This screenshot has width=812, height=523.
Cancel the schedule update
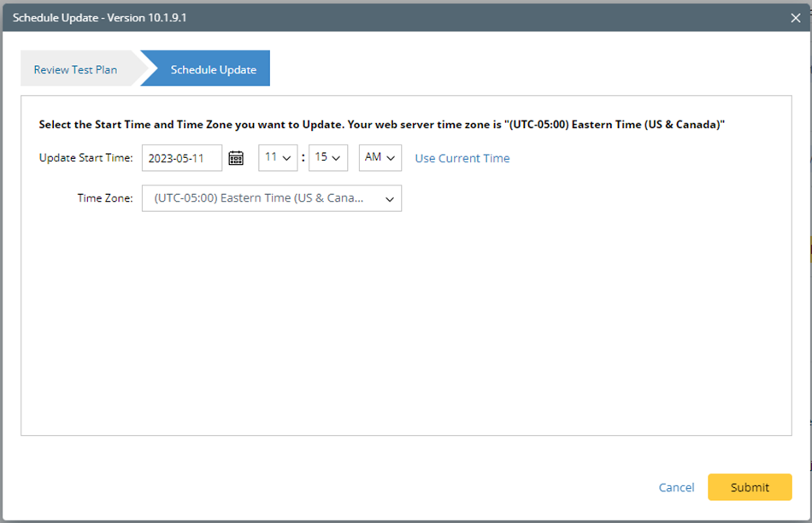[x=676, y=487]
